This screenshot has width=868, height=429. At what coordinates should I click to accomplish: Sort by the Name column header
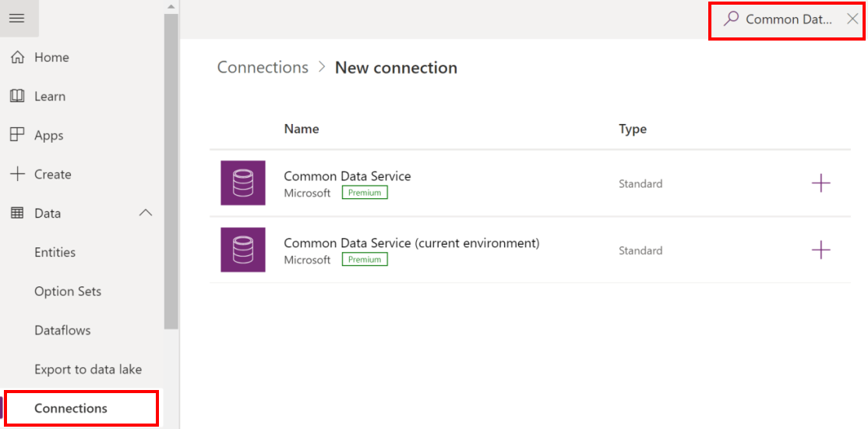[301, 129]
